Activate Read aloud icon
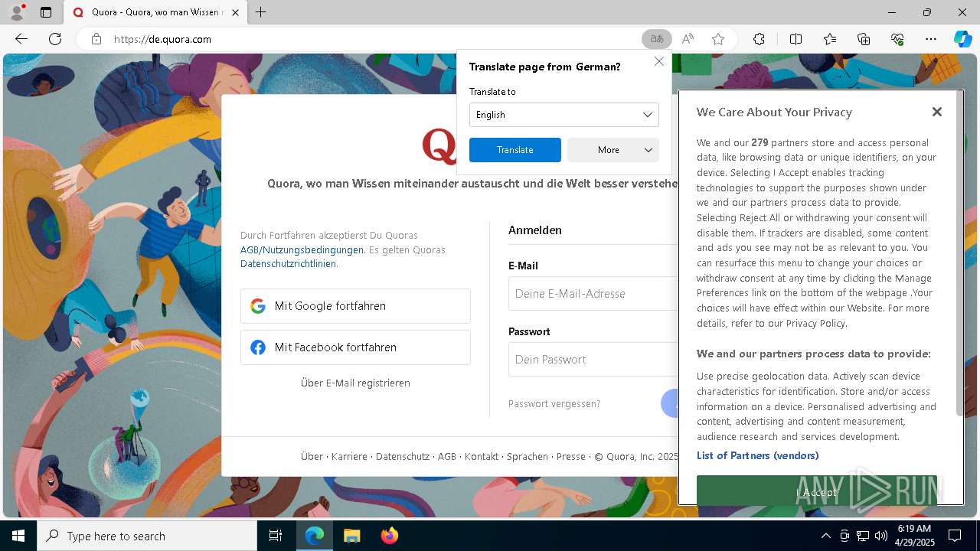Image resolution: width=980 pixels, height=551 pixels. coord(688,39)
